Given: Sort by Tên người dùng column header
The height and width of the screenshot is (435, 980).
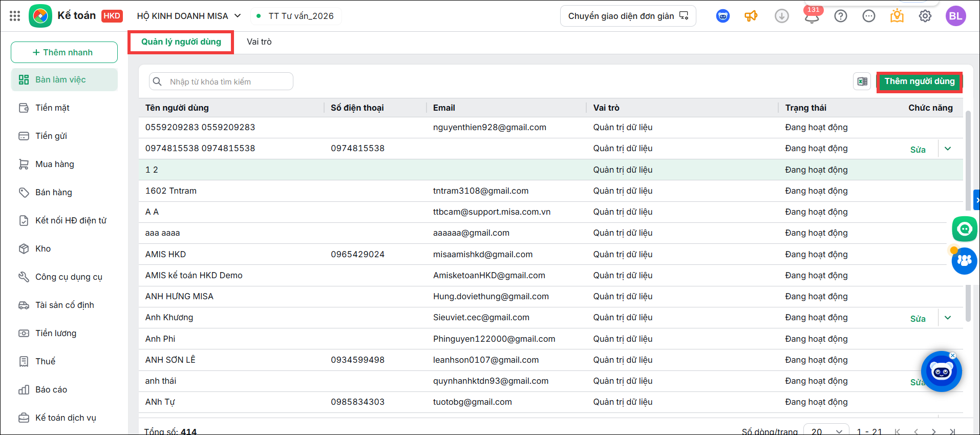Looking at the screenshot, I should click(177, 108).
